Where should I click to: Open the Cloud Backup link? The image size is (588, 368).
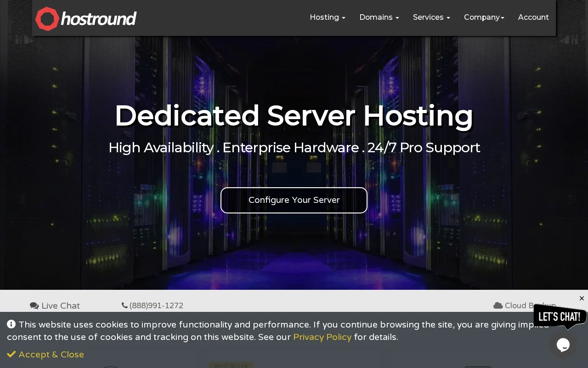[525, 305]
